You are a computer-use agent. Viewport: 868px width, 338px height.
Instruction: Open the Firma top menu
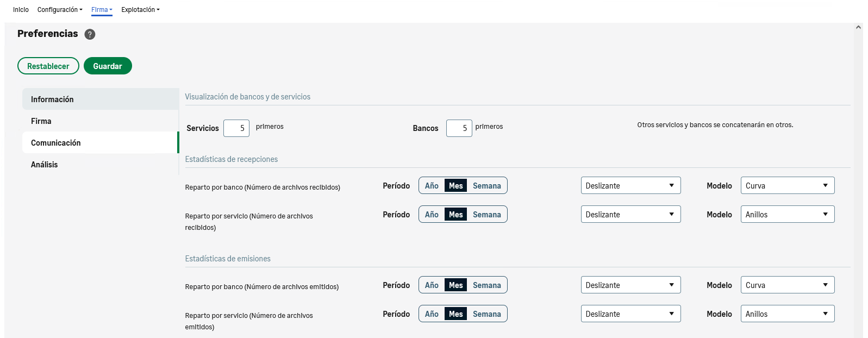[x=102, y=10]
